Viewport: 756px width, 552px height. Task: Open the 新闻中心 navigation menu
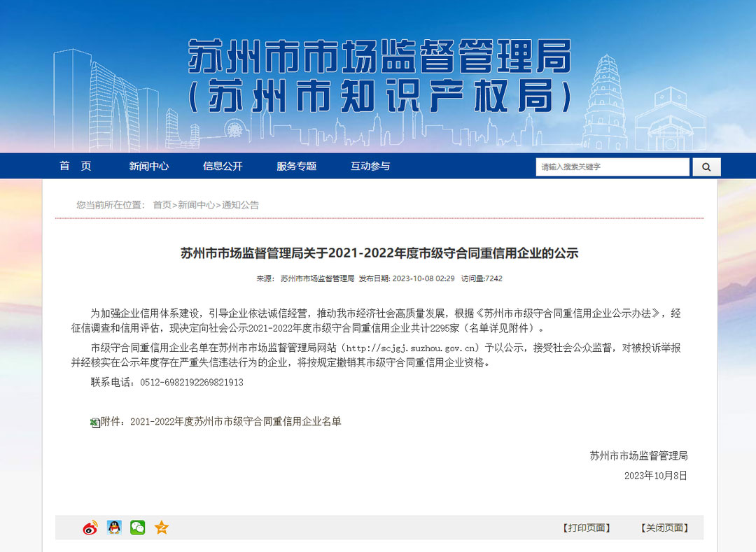click(148, 166)
